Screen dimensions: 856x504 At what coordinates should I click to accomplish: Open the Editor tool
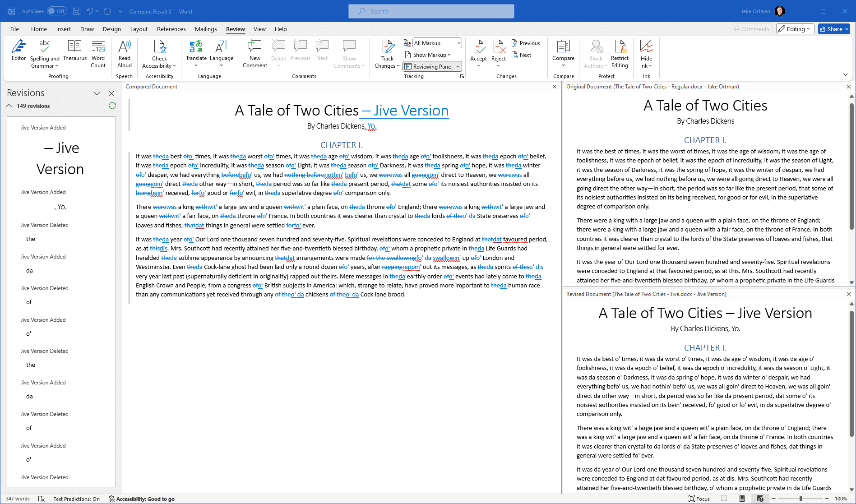[x=19, y=51]
